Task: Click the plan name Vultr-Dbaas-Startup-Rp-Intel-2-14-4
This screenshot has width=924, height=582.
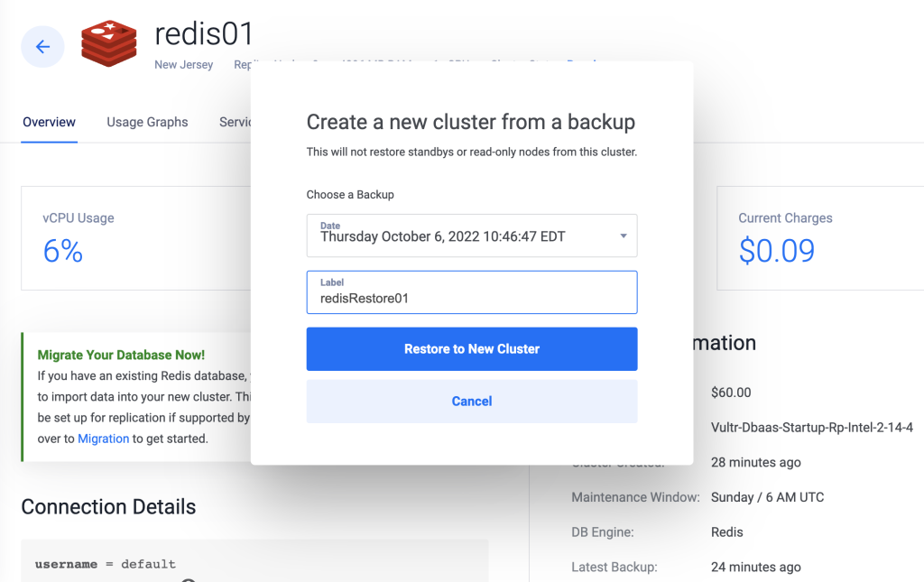Action: coord(812,428)
